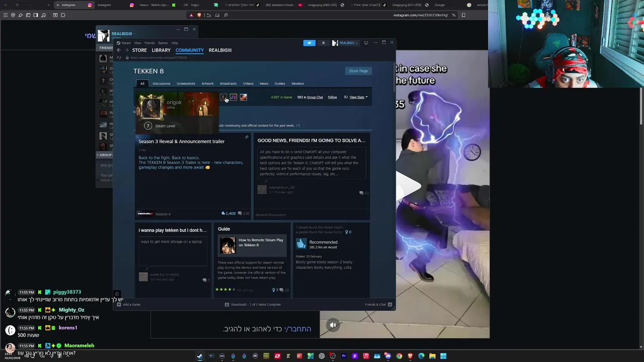Open Steam from the Windows taskbar
644x362 pixels.
[x=200, y=356]
